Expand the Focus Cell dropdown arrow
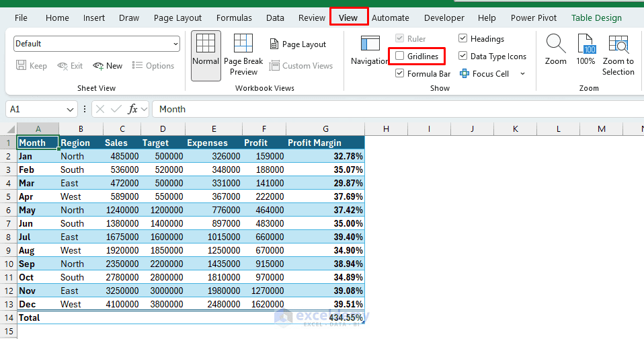Image resolution: width=644 pixels, height=339 pixels. (x=522, y=73)
